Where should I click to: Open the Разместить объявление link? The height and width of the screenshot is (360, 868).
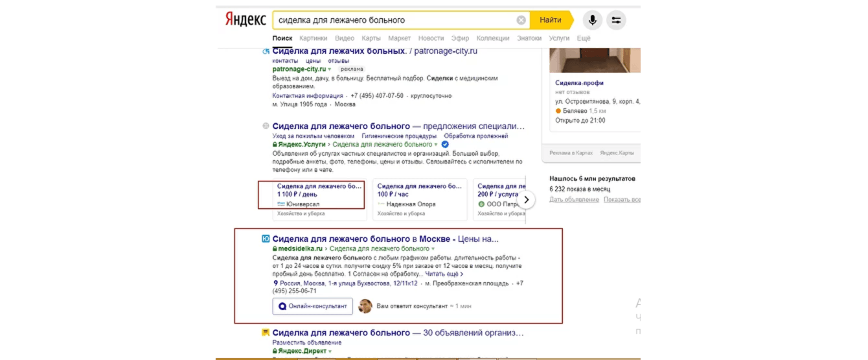307,342
